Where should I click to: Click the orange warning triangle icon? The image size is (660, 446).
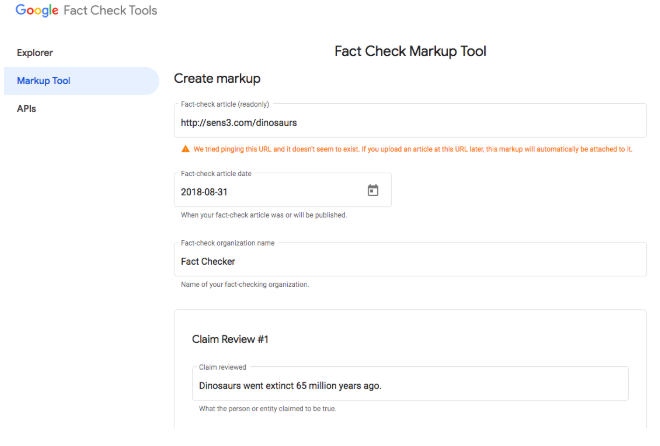(x=185, y=149)
